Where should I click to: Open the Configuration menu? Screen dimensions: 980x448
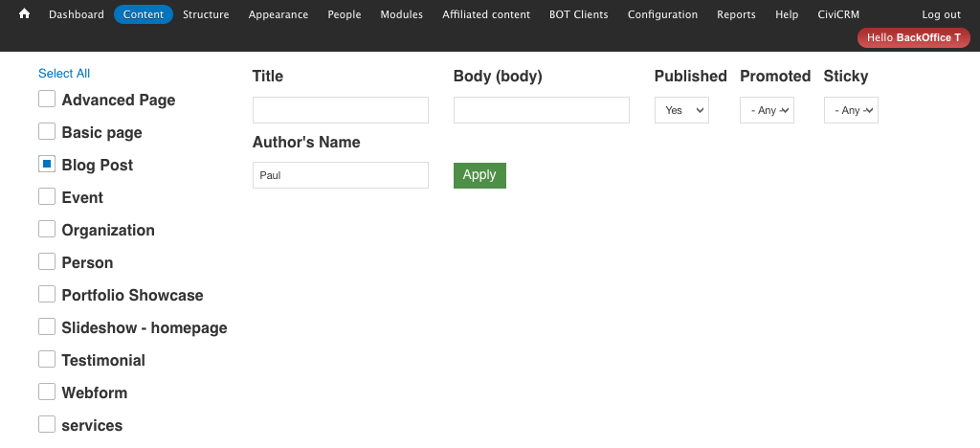tap(662, 14)
